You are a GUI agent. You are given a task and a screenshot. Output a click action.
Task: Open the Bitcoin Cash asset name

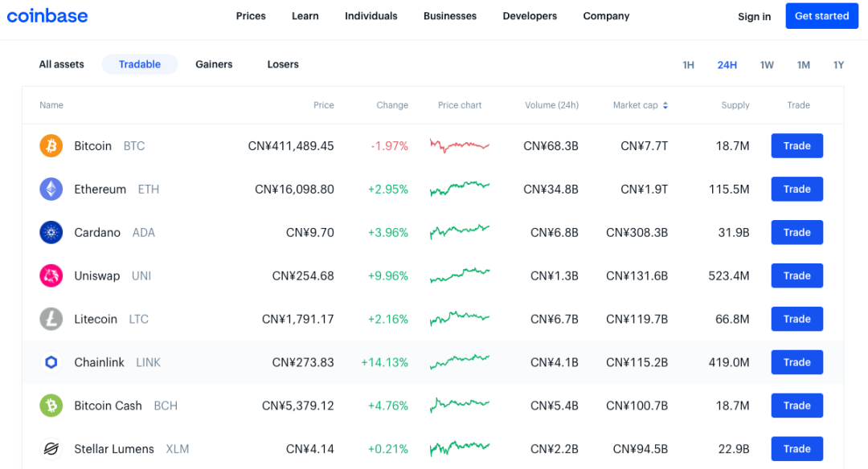point(108,406)
